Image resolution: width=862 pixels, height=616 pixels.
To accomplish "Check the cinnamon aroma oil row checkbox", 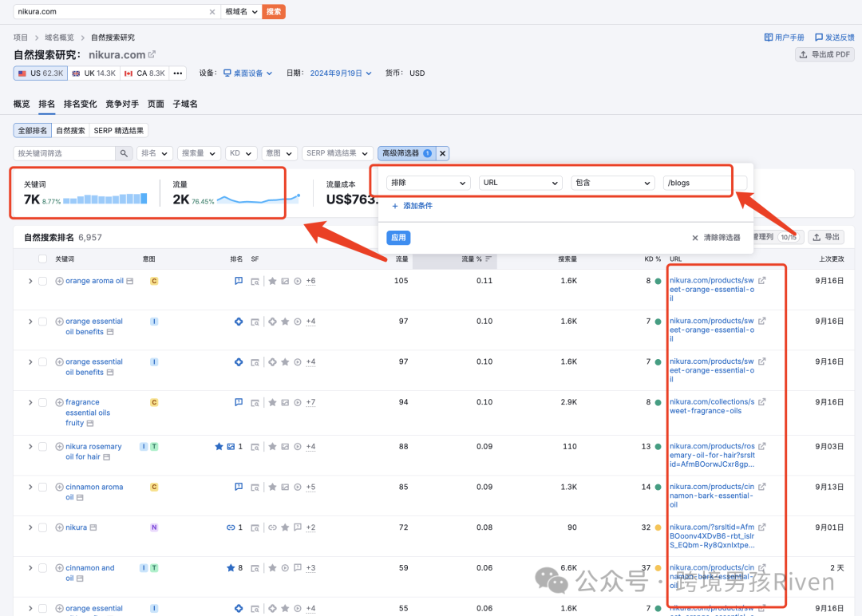I will (42, 488).
